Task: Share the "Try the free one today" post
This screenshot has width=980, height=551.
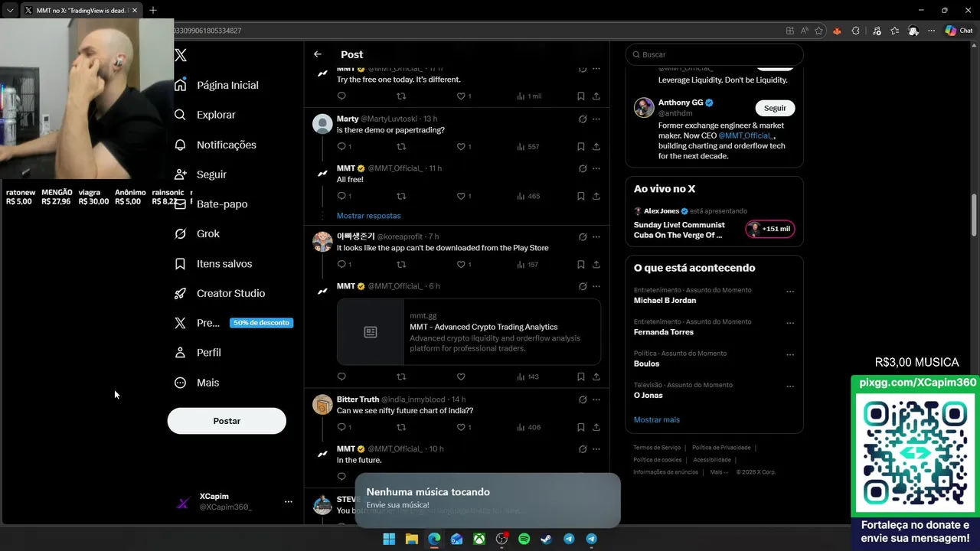Action: pos(596,96)
